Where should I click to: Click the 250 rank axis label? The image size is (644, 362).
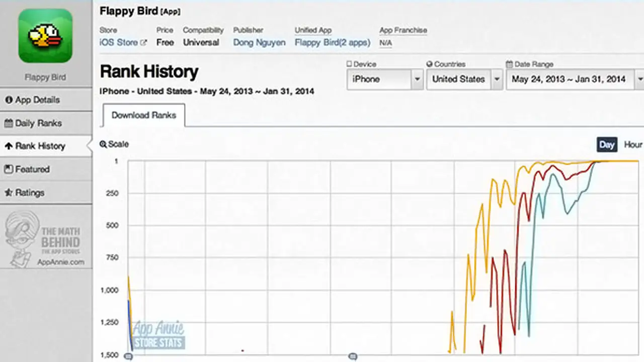112,194
